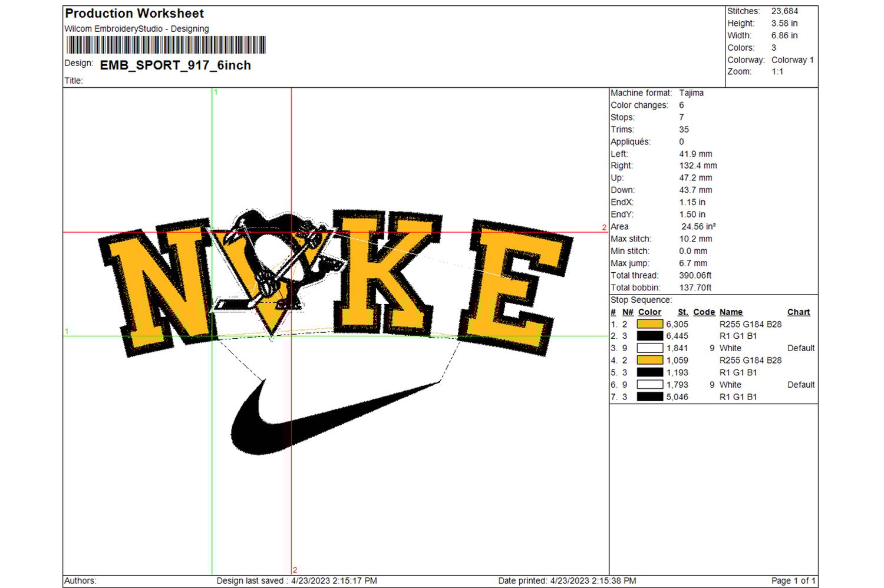Click the design name "EMB_SPORT_917_6inch"
The width and height of the screenshot is (884, 588).
(x=176, y=65)
